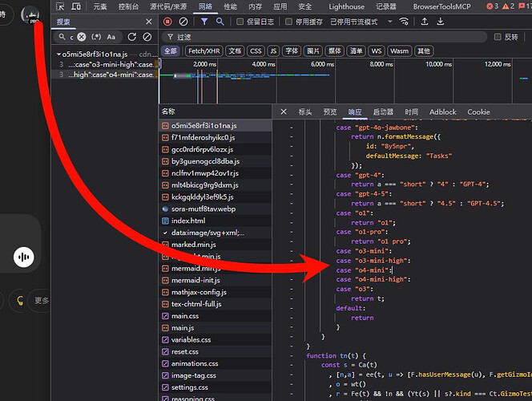Export HAR file download icon
This screenshot has height=401, width=532.
(441, 22)
